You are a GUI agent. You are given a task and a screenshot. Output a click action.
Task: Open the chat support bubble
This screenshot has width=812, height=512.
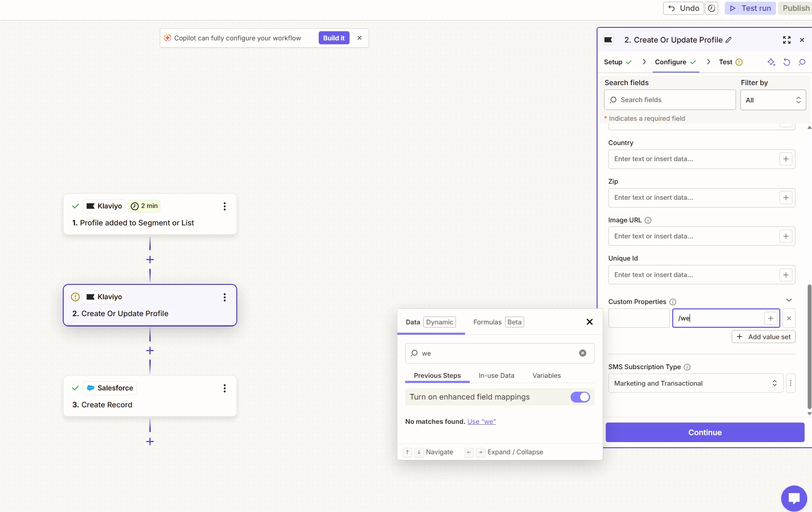794,498
